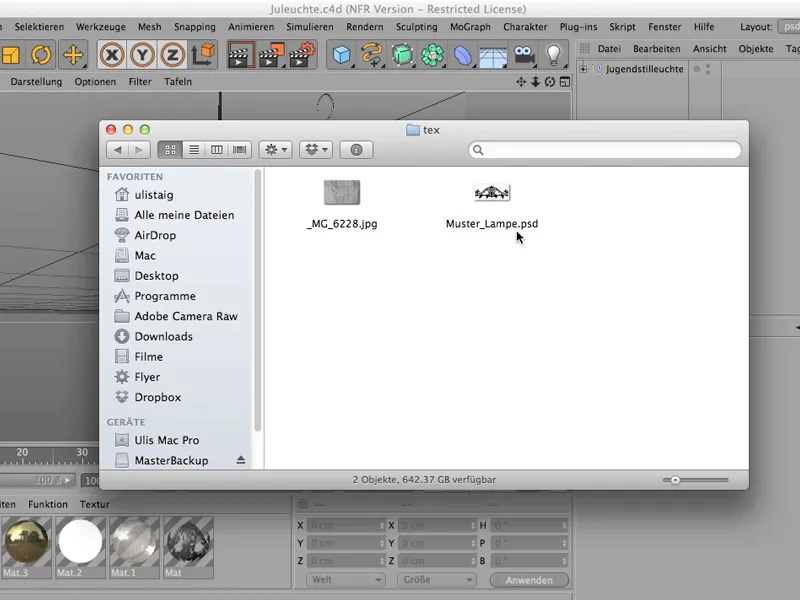Open Render Settings clapperboard with gear

(x=303, y=55)
